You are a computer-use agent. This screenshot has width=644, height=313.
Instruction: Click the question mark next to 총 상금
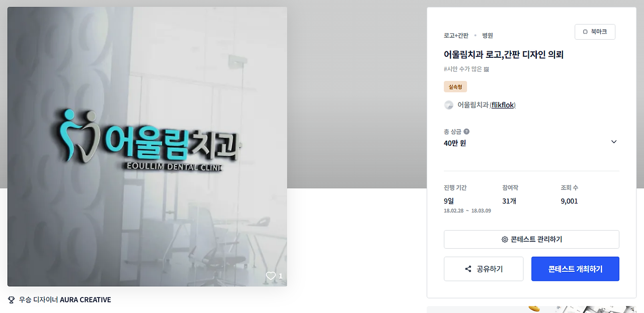click(466, 132)
